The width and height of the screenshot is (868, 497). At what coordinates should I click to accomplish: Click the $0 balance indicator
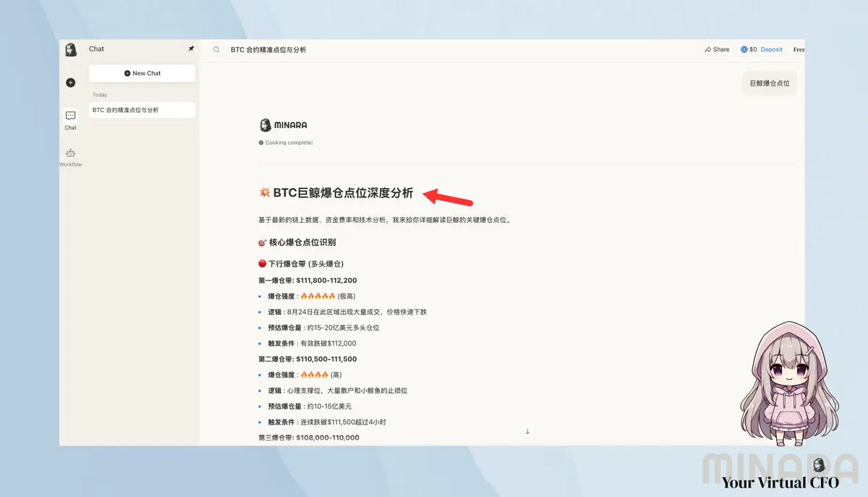[x=749, y=50]
